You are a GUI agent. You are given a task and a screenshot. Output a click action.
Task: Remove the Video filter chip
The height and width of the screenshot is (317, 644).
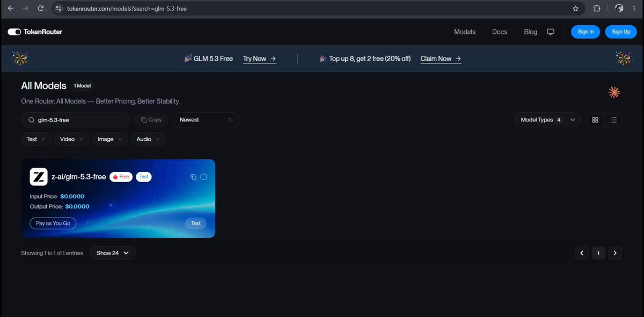pos(81,139)
